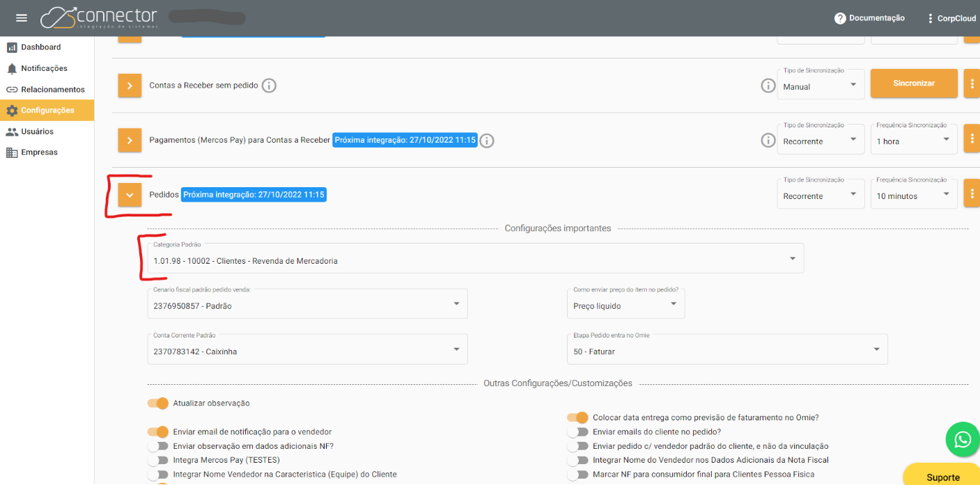This screenshot has height=485, width=980.
Task: Enable Integra Mercos Pay (TESTES)
Action: (x=158, y=460)
